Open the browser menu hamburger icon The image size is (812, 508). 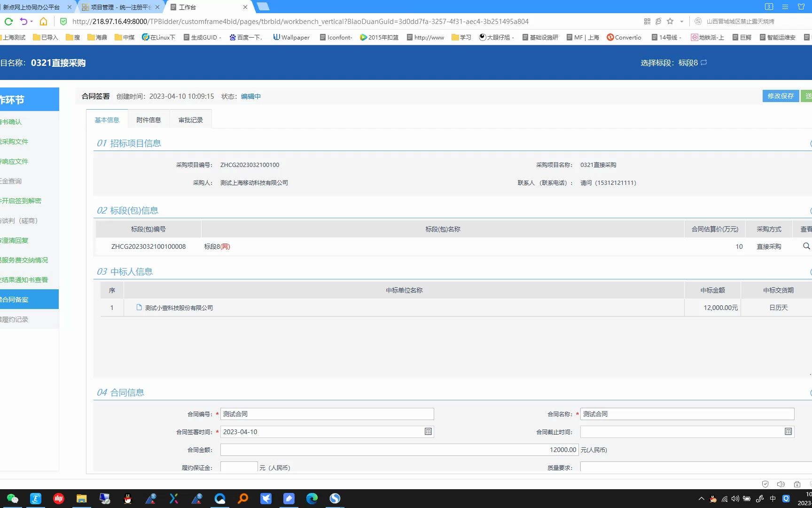point(785,7)
